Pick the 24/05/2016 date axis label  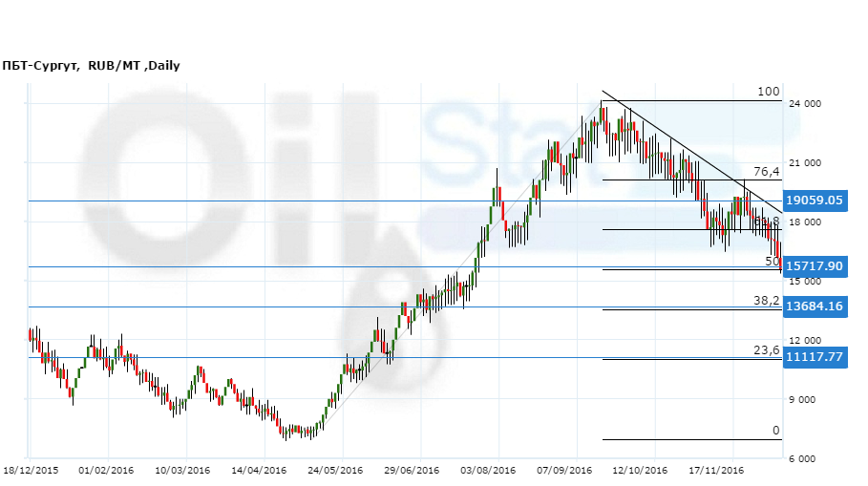[335, 471]
